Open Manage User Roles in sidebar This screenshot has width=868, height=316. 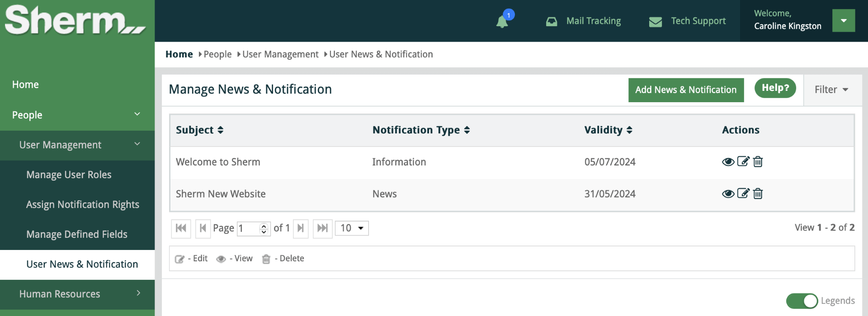(x=69, y=175)
